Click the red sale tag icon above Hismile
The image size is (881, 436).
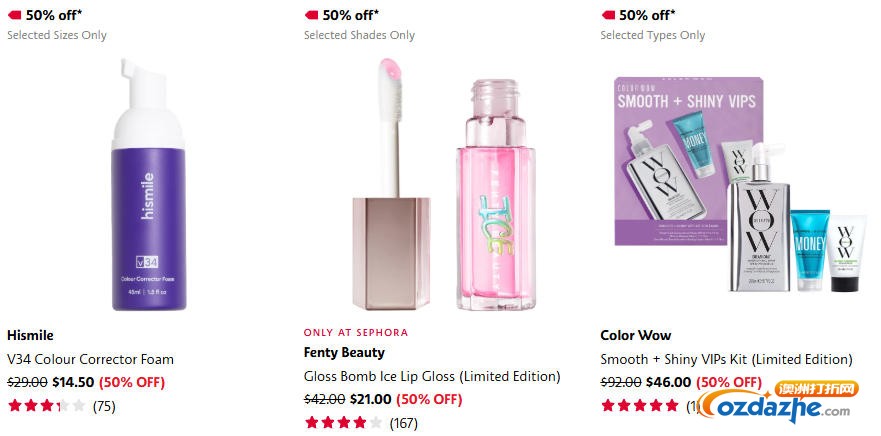(x=14, y=15)
